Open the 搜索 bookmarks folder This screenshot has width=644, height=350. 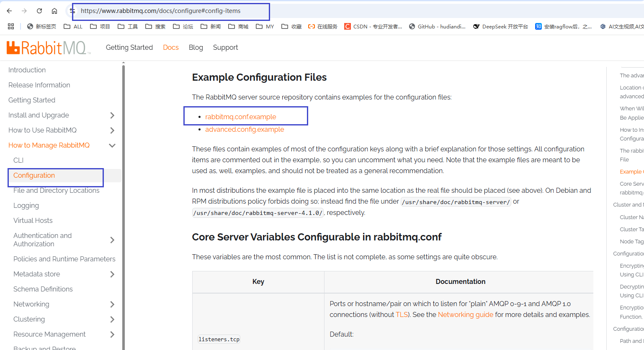(x=155, y=26)
